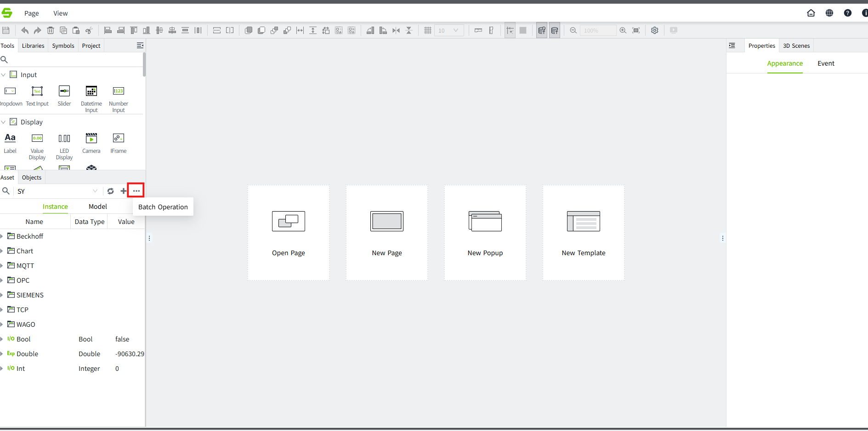Viewport: 868px width, 431px height.
Task: Click the Slider tool icon
Action: (x=64, y=91)
